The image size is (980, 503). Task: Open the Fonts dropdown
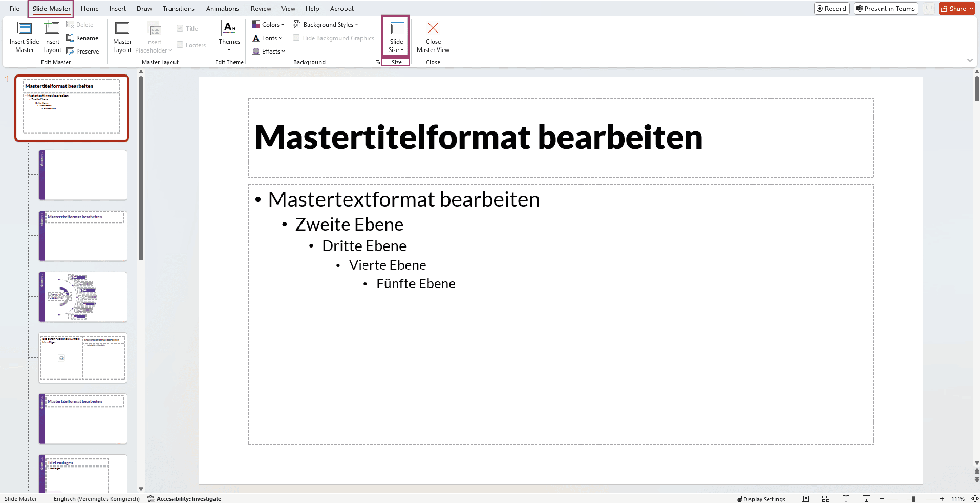(x=267, y=38)
